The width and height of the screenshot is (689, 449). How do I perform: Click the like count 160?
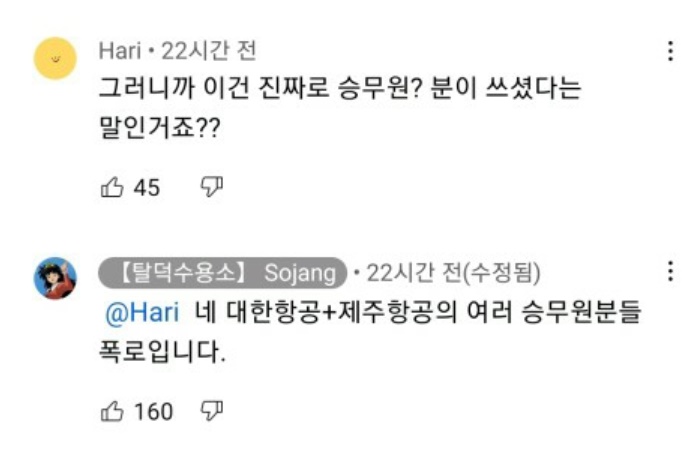point(153,411)
